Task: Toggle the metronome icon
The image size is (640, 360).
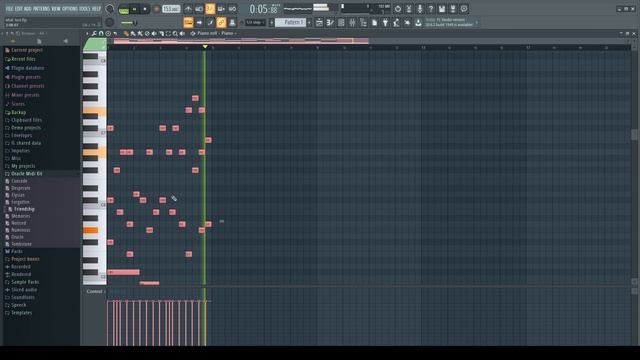Action: [188, 9]
